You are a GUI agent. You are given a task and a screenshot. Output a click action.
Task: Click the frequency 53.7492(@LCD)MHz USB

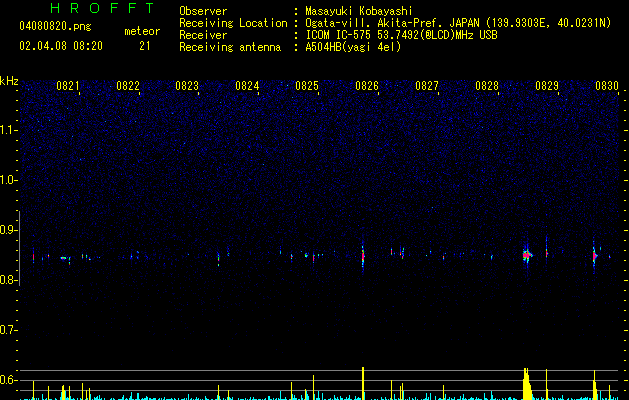(x=437, y=35)
